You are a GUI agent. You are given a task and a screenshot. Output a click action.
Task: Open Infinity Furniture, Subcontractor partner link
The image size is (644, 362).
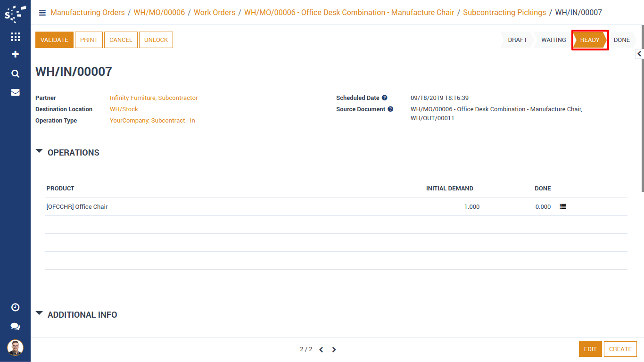tap(154, 98)
